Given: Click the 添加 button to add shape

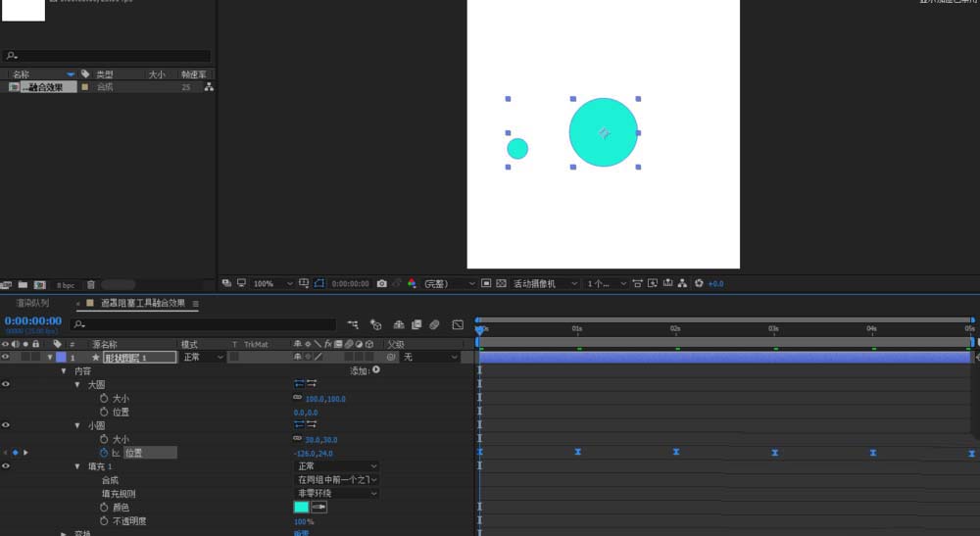Looking at the screenshot, I should pyautogui.click(x=375, y=370).
